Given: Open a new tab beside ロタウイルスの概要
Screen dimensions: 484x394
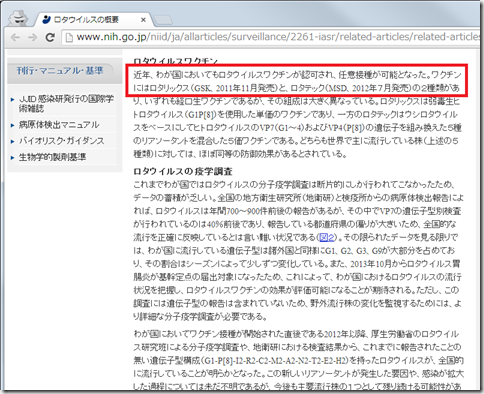Looking at the screenshot, I should [163, 20].
